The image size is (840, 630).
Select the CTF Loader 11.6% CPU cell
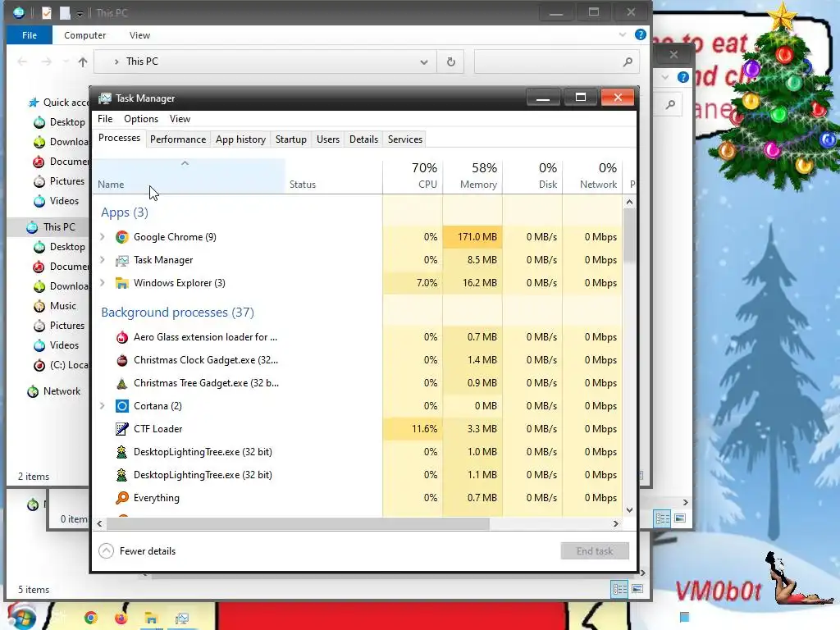coord(413,429)
